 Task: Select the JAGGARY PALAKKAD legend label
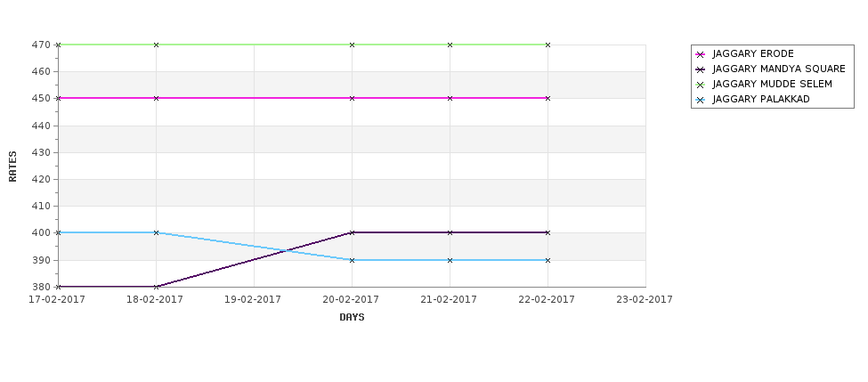point(761,99)
